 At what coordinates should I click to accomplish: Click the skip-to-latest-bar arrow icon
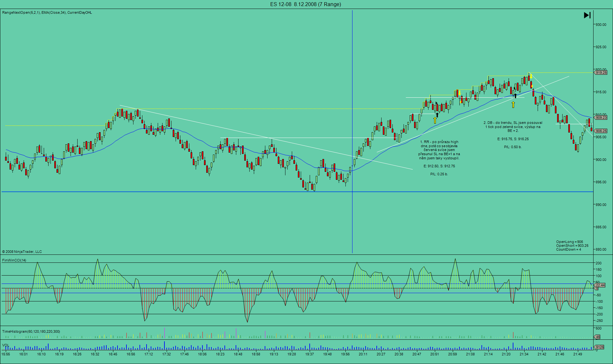click(587, 15)
